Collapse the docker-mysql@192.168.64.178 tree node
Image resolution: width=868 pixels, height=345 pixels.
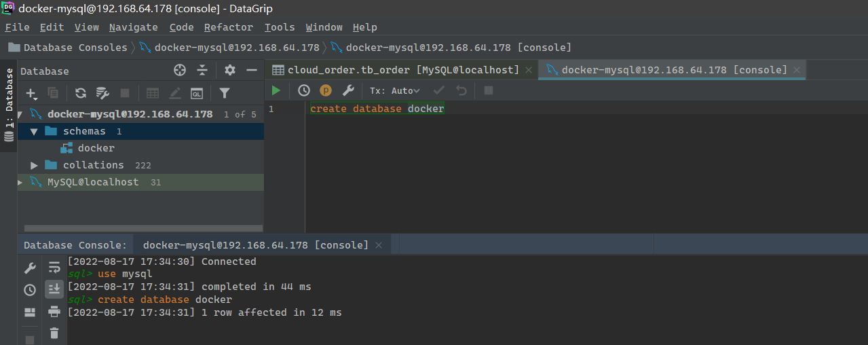coord(20,114)
